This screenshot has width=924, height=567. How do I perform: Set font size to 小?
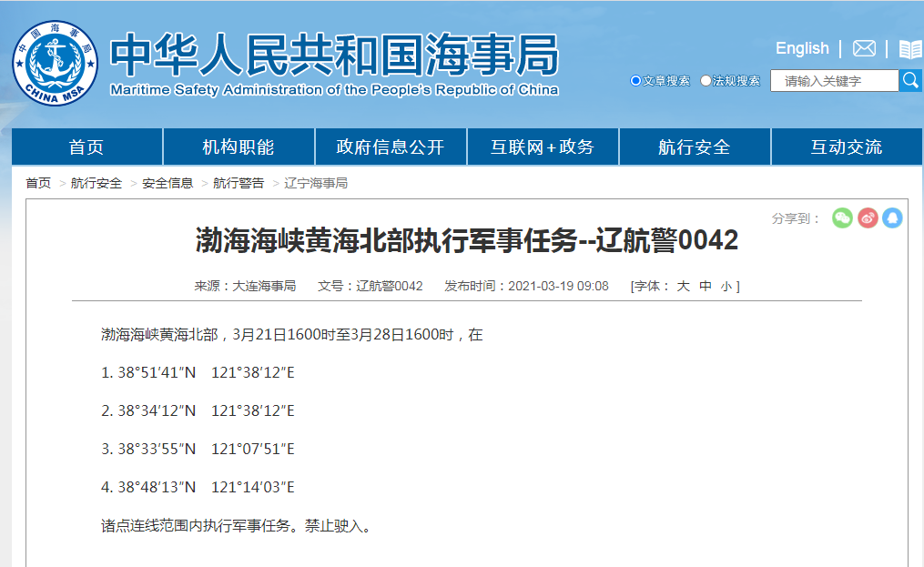point(726,287)
